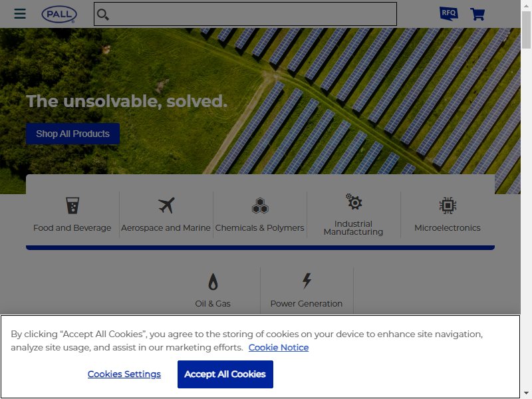Click the scrollbar down arrow
532x399 pixels.
click(x=526, y=393)
